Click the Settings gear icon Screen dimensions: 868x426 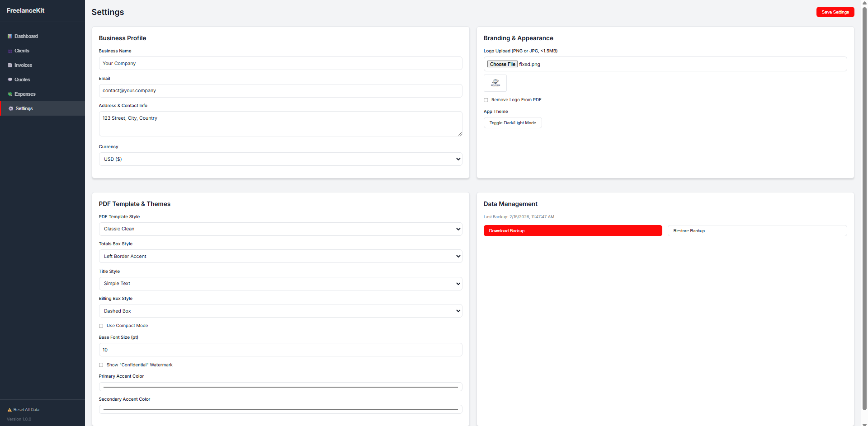[x=10, y=108]
